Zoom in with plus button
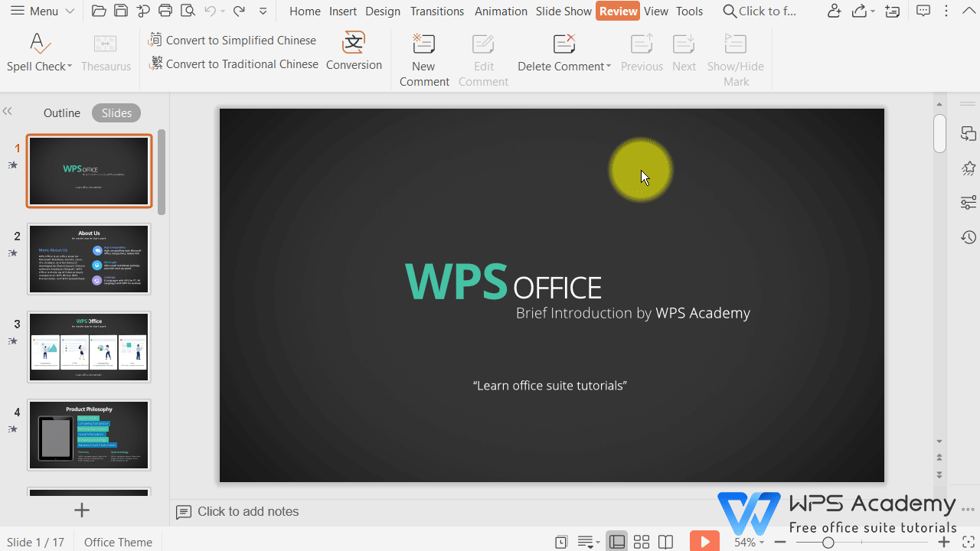This screenshot has width=980, height=551. pyautogui.click(x=944, y=542)
